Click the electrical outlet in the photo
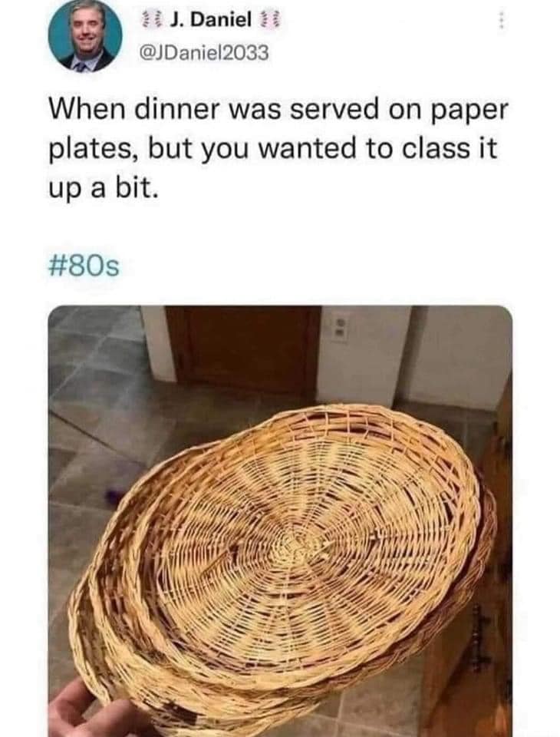Image resolution: width=560 pixels, height=737 pixels. 339,326
